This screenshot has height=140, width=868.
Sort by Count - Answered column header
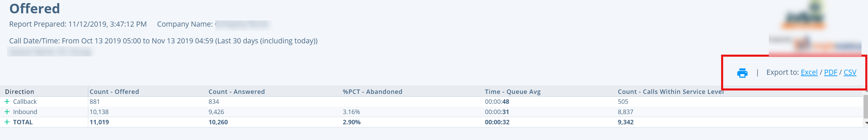tap(237, 92)
